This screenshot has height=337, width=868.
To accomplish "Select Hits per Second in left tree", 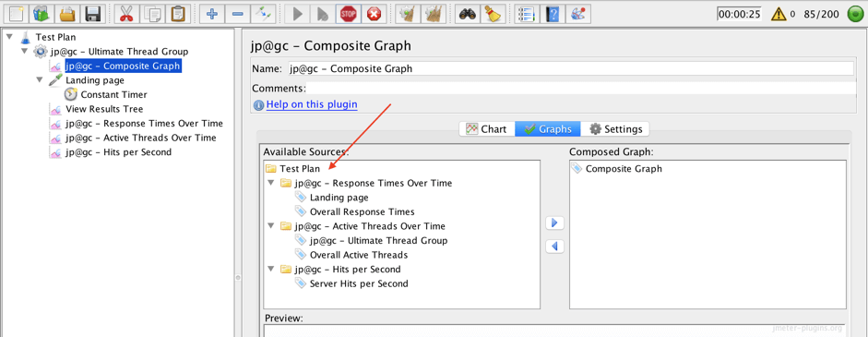I will tap(118, 151).
